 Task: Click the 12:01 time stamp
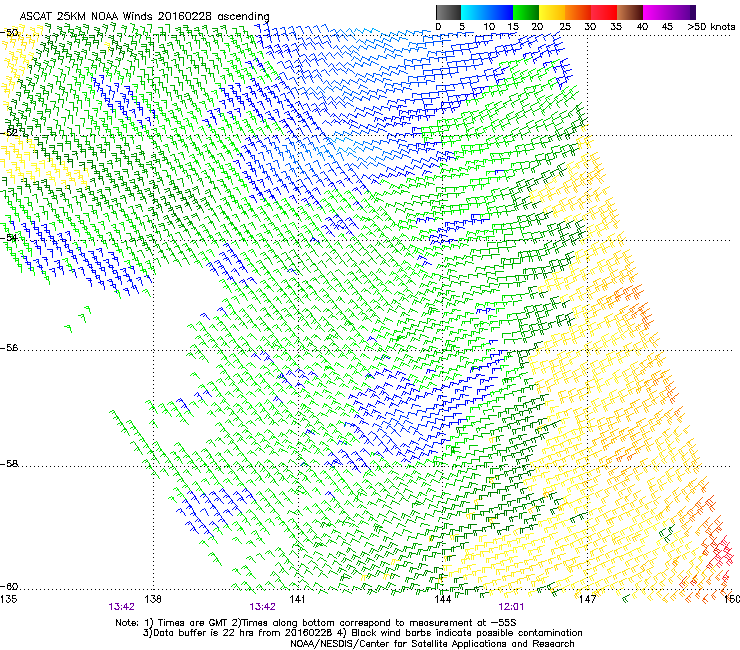point(511,607)
